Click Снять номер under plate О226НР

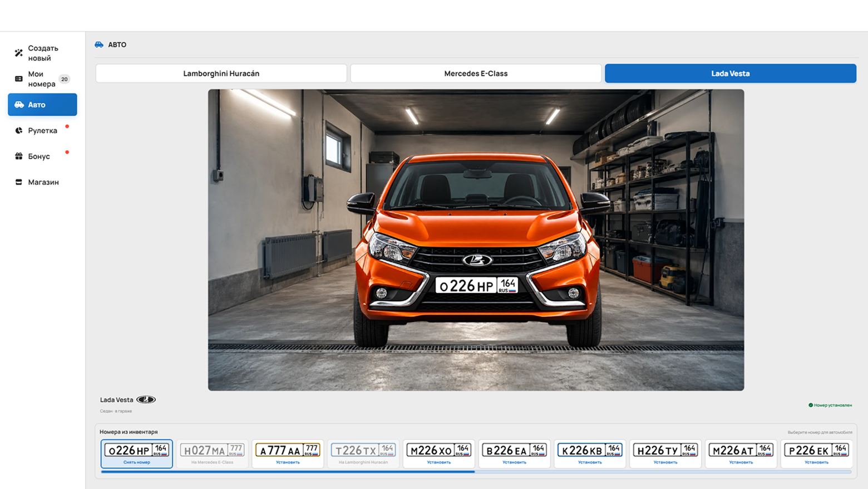click(x=137, y=462)
